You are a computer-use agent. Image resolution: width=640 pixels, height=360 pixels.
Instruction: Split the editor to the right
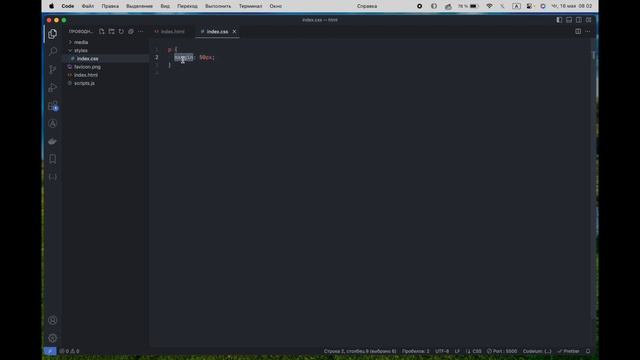click(578, 31)
